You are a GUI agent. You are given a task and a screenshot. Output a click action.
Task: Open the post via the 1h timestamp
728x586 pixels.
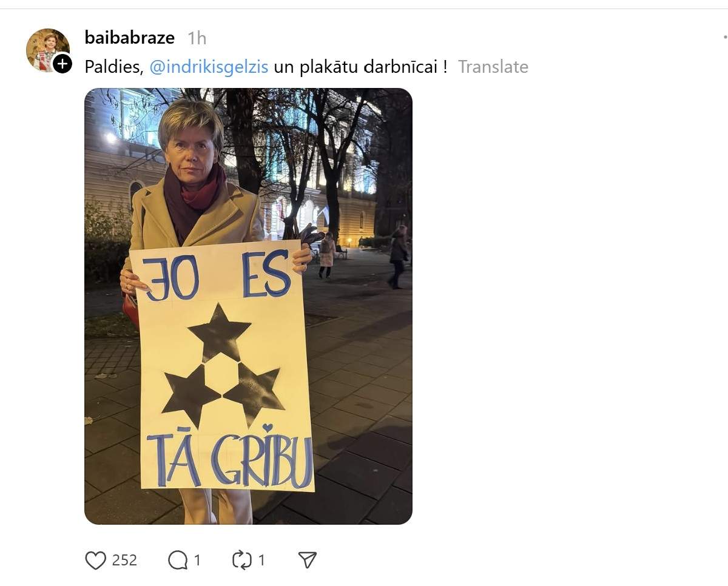[197, 38]
